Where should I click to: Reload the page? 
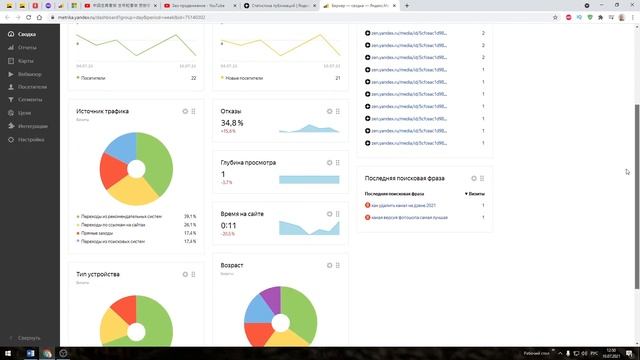[x=29, y=18]
